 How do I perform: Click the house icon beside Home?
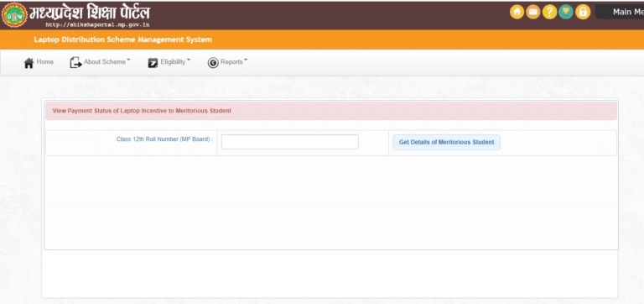[29, 63]
